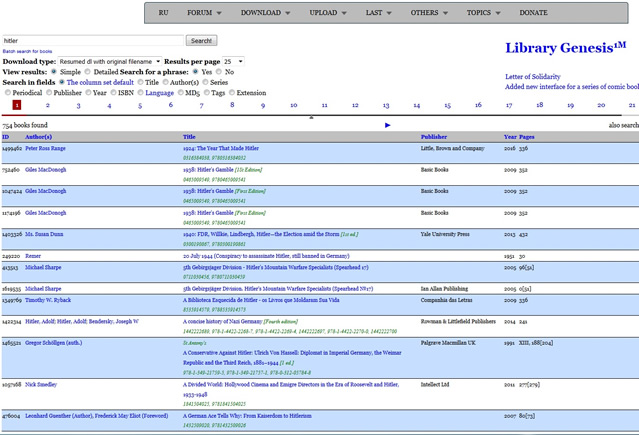The image size is (639, 435).
Task: Sort results by the Publisher column header
Action: pos(434,137)
